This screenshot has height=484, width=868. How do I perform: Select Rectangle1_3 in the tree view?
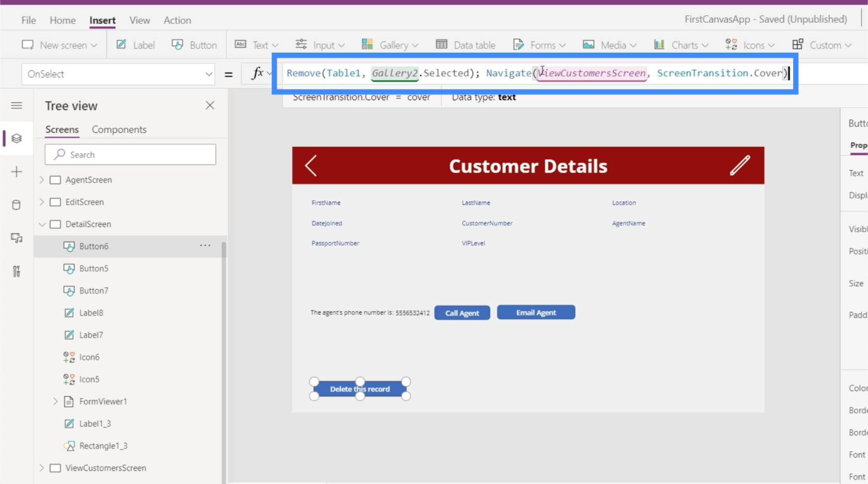(103, 446)
